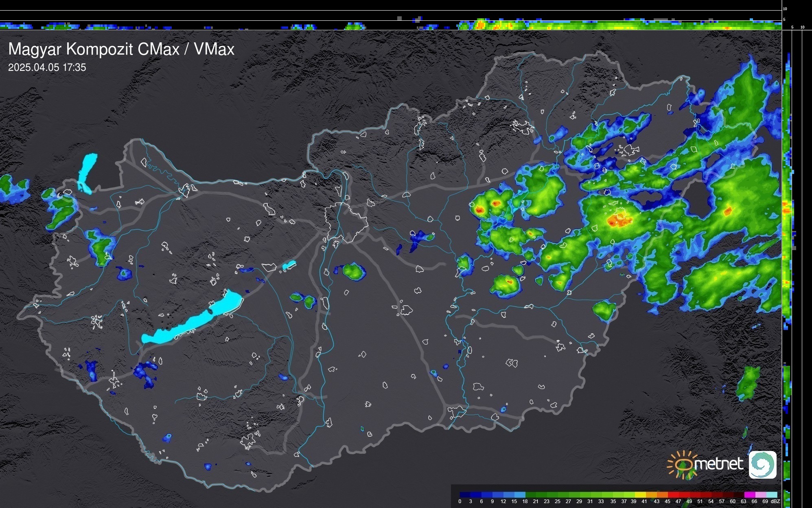This screenshot has width=812, height=508.
Task: Select the pink 66 dBZ legend swatch
Action: pos(760,495)
